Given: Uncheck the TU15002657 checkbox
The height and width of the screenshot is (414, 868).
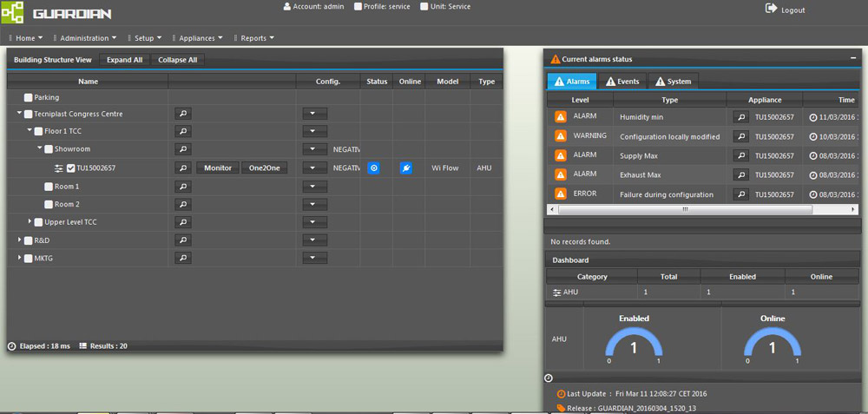Looking at the screenshot, I should pyautogui.click(x=71, y=168).
